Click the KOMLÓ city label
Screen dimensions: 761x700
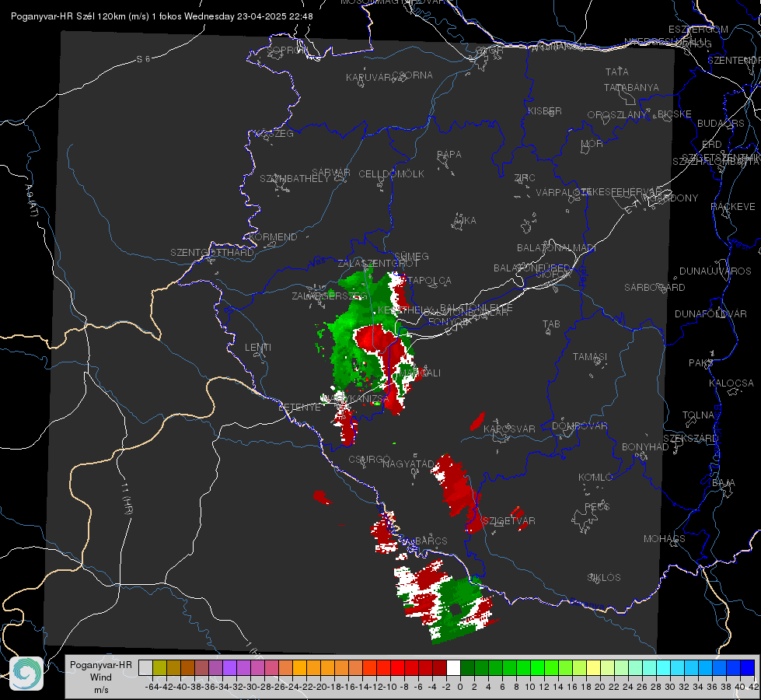click(595, 478)
